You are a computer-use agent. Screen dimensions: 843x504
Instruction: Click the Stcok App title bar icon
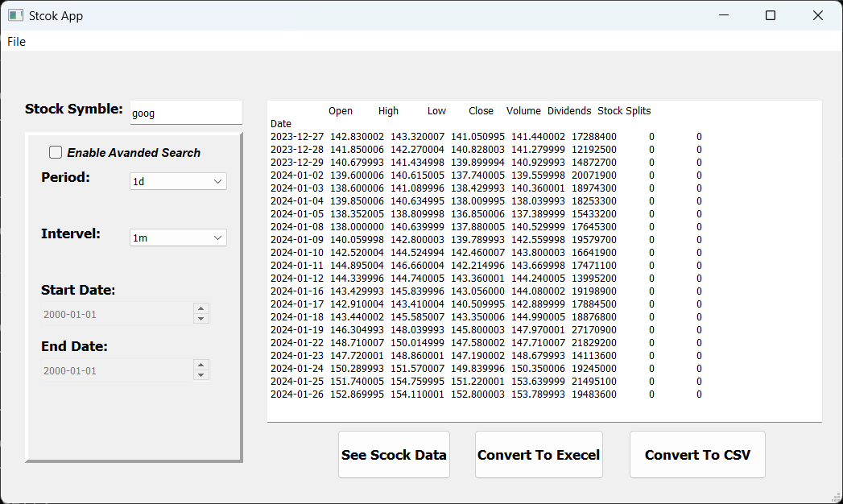click(14, 15)
